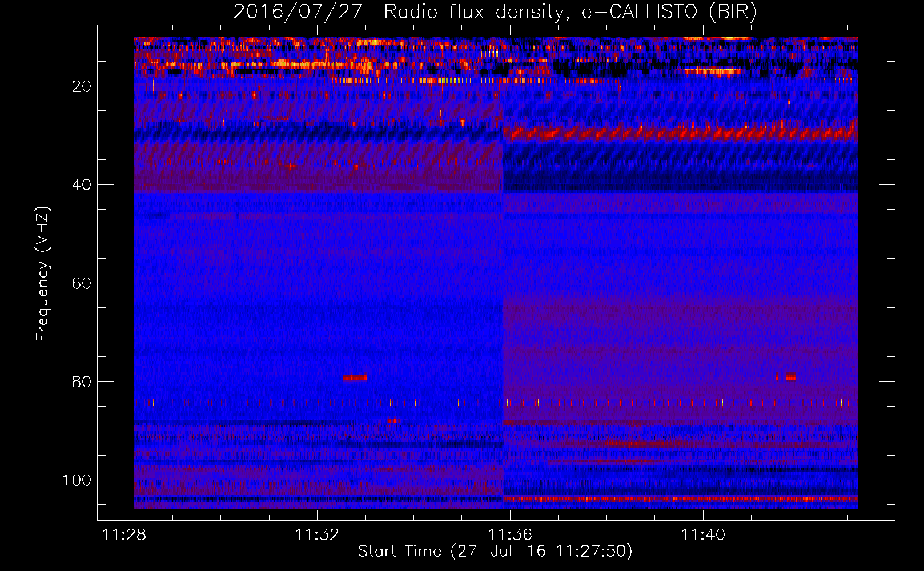
Task: Click the red burst at 80 MHz near 11:33
Action: click(355, 377)
